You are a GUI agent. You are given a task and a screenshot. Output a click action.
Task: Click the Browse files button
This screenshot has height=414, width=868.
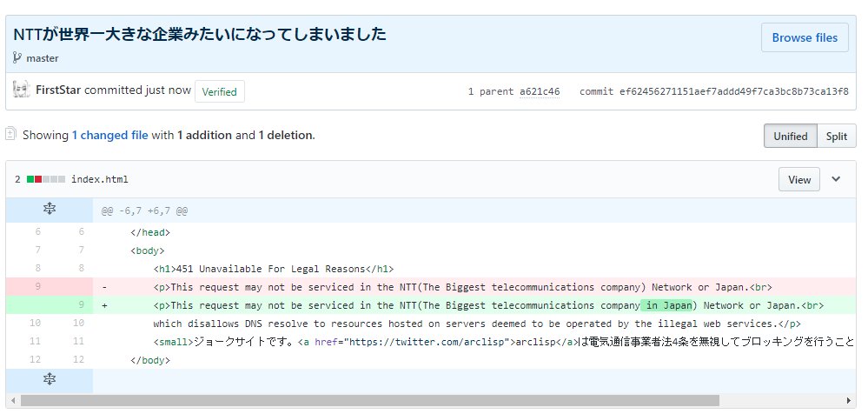pyautogui.click(x=805, y=37)
